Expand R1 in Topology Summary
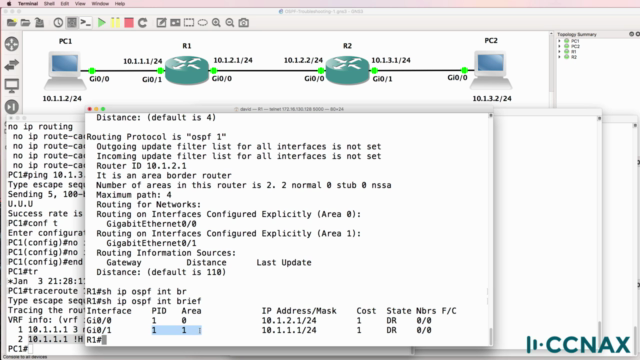This screenshot has width=640, height=360. click(560, 51)
